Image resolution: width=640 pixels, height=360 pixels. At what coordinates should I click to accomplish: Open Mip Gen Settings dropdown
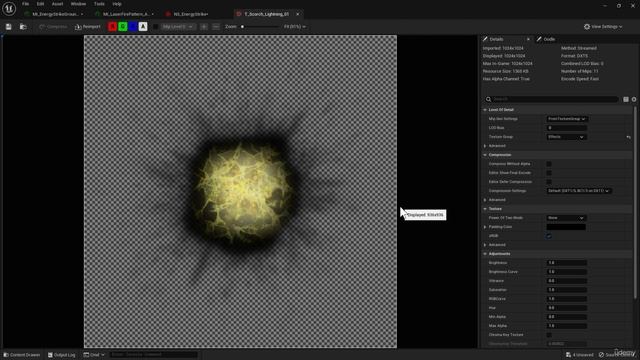pyautogui.click(x=567, y=119)
